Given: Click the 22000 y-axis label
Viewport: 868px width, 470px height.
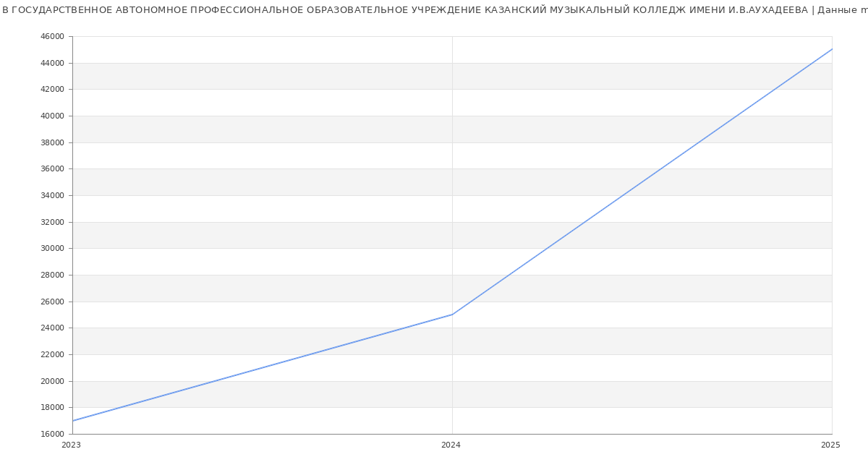Looking at the screenshot, I should pos(53,355).
